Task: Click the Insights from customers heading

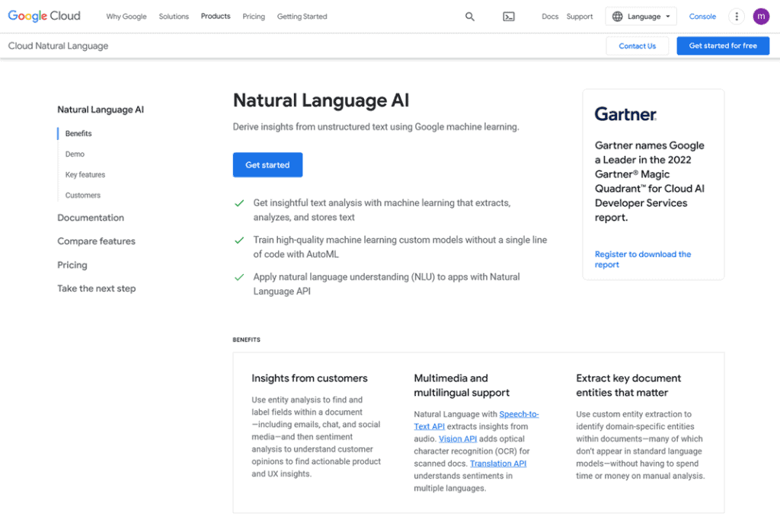Action: click(309, 377)
